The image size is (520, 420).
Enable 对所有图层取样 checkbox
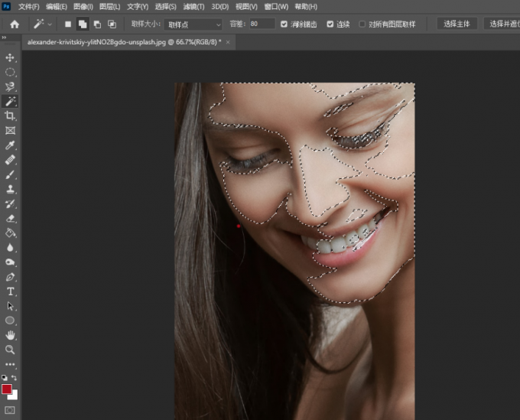362,24
